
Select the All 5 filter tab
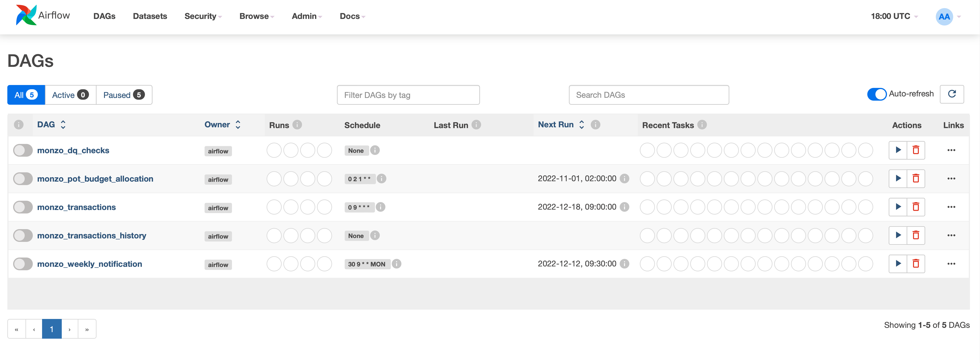(x=26, y=95)
